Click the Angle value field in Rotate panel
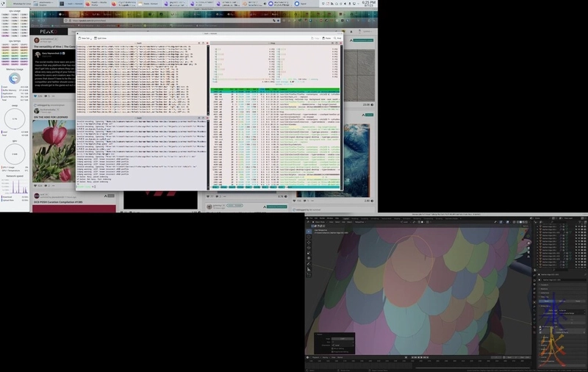The width and height of the screenshot is (588, 372). pyautogui.click(x=343, y=337)
